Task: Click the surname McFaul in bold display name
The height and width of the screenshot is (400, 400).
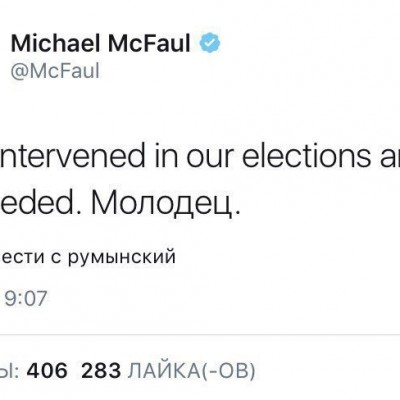Action: (x=149, y=43)
